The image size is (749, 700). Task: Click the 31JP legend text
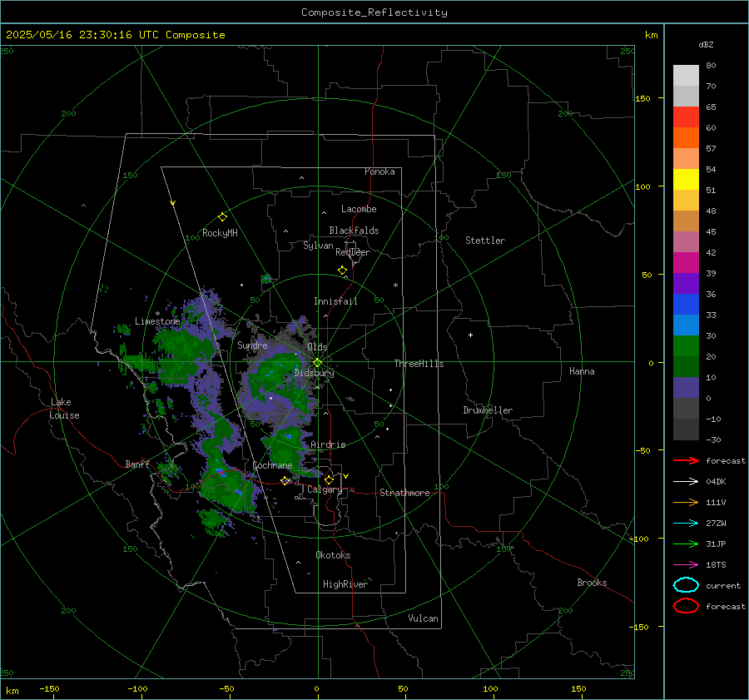pos(716,544)
